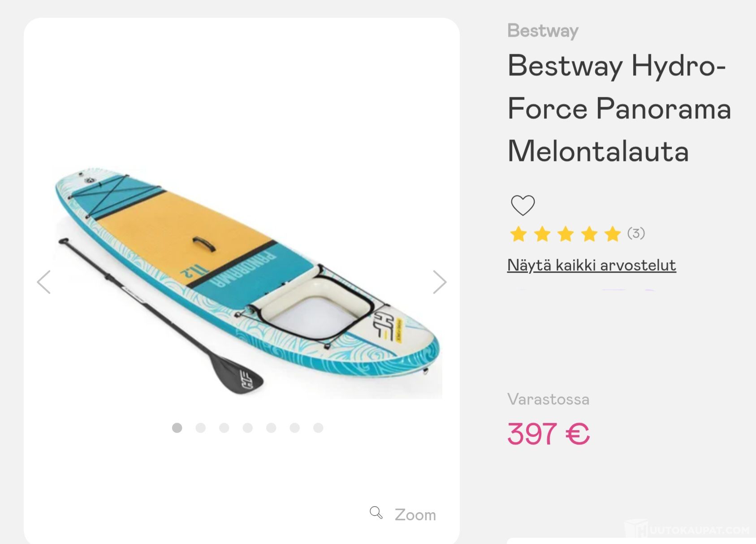The image size is (756, 544).
Task: Add product to favorites with heart icon
Action: pos(523,205)
